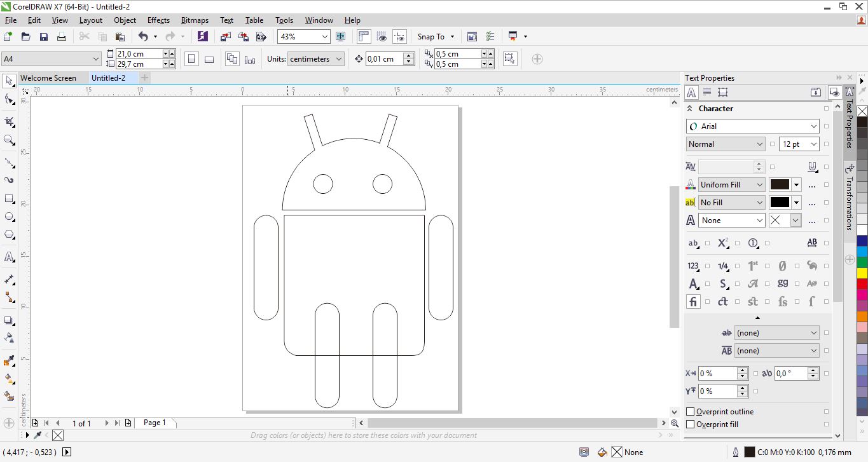Screen dimensions: 868x462
Task: Open the Effects menu
Action: pyautogui.click(x=158, y=20)
